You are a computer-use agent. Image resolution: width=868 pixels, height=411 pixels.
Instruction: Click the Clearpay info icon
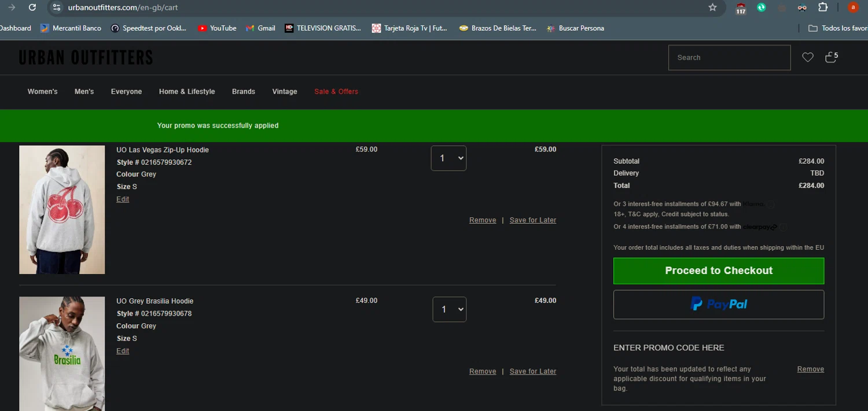point(783,227)
